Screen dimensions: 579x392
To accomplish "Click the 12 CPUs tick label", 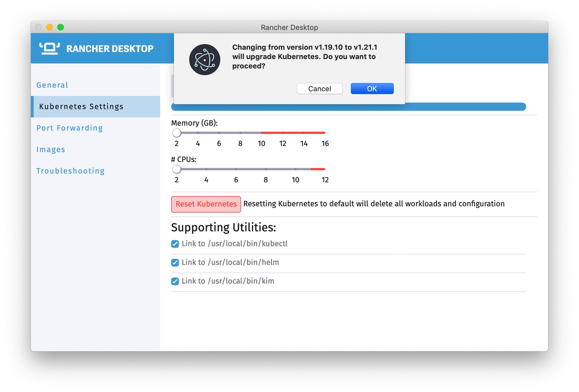I will [325, 180].
